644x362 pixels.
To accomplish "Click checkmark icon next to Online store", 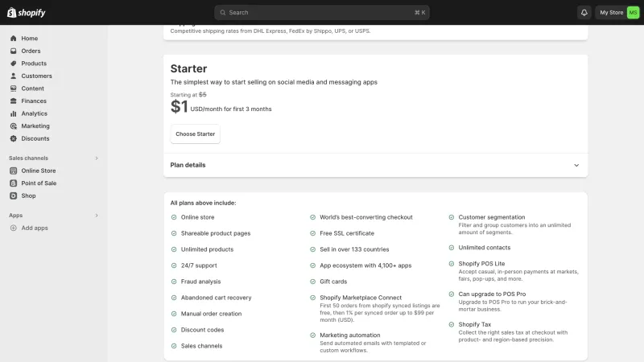I will coord(174,217).
